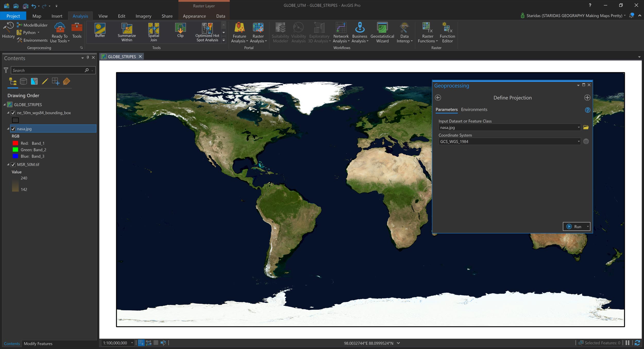Toggle MSR_50M.tif layer visibility checkbox
This screenshot has width=644, height=349.
[x=13, y=164]
